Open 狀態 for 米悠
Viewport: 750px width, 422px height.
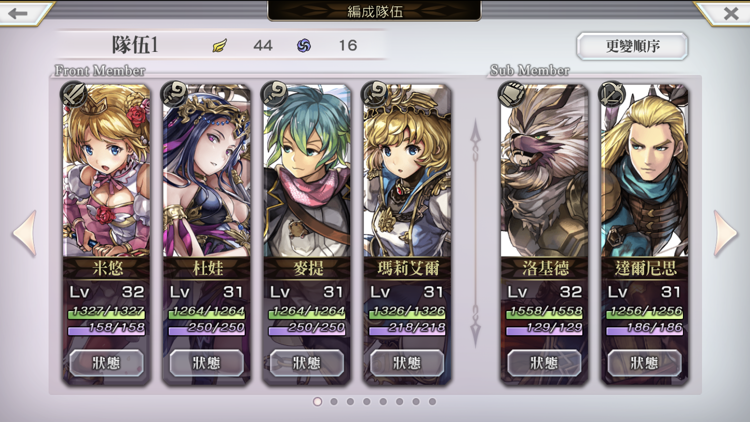coord(106,363)
